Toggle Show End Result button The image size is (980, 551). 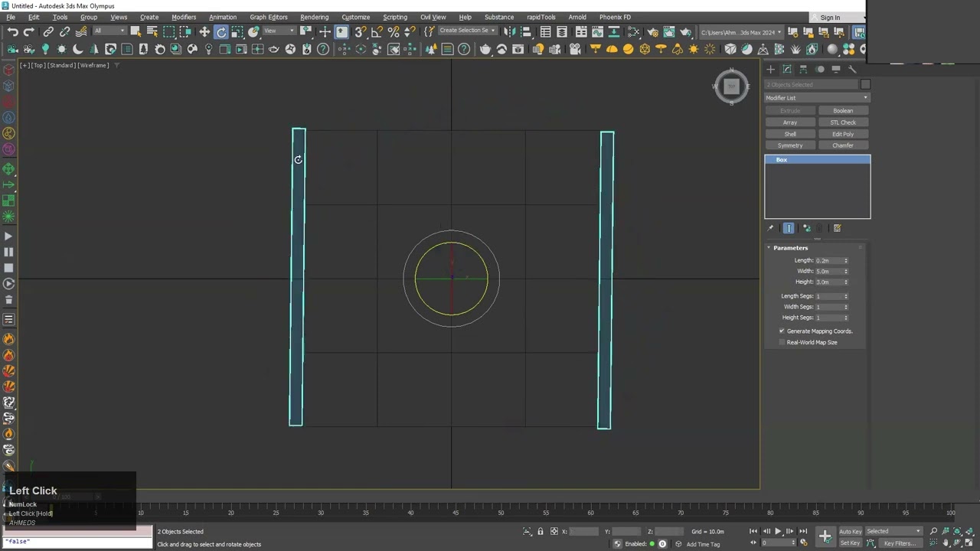[789, 228]
